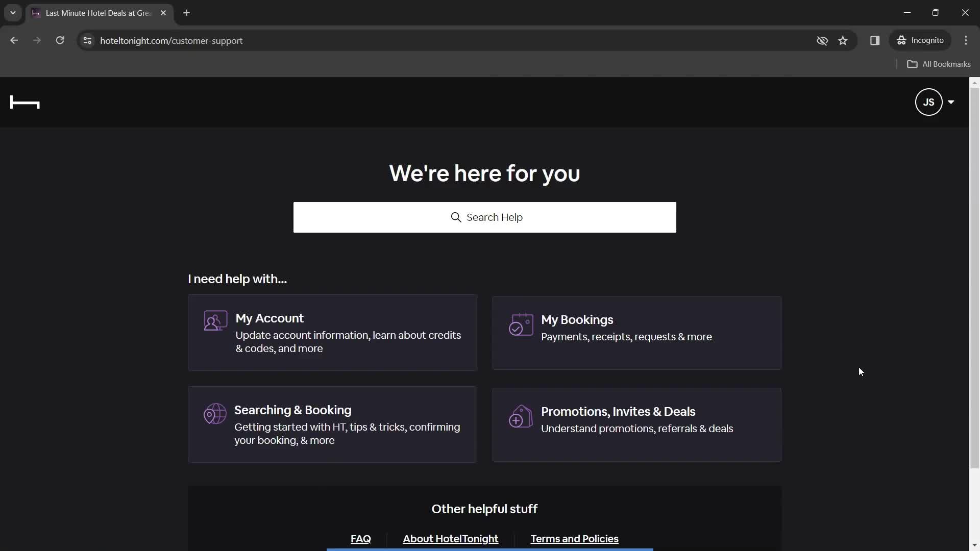Reload the current page
The width and height of the screenshot is (980, 551).
pyautogui.click(x=60, y=40)
